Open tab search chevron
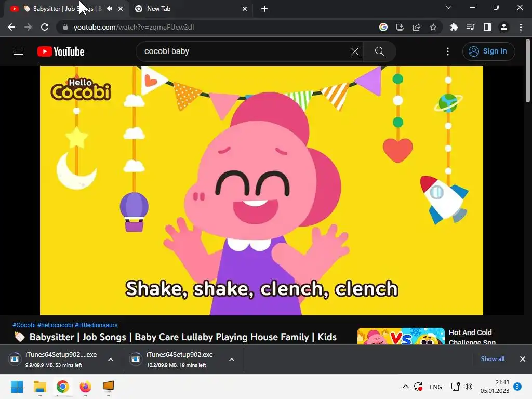Image resolution: width=532 pixels, height=399 pixels. pyautogui.click(x=448, y=7)
